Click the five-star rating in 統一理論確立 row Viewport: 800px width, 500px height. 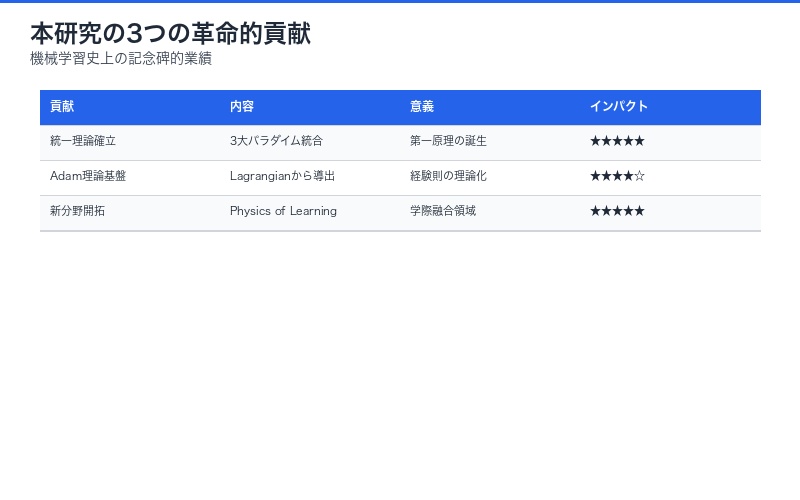tap(617, 142)
